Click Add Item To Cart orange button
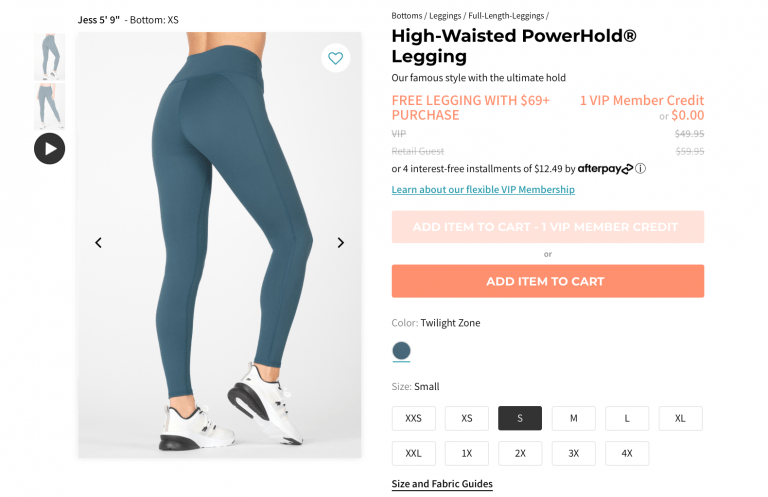The height and width of the screenshot is (497, 768). tap(548, 281)
